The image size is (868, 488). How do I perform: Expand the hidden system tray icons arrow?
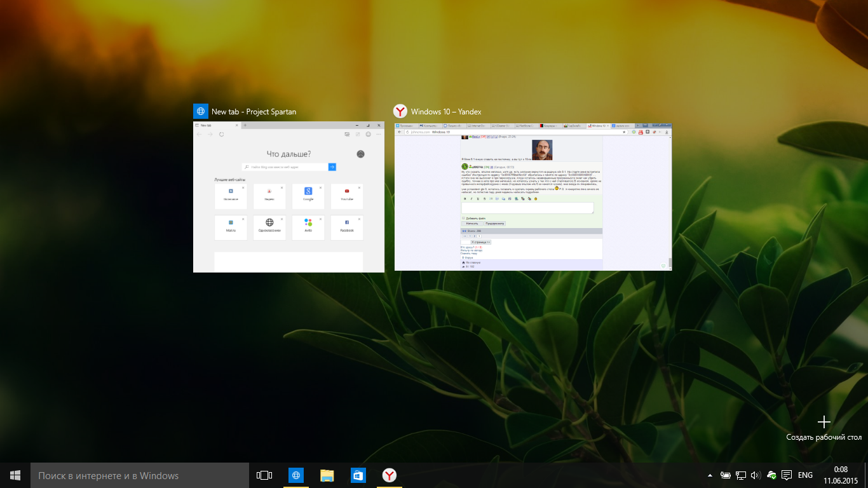pyautogui.click(x=710, y=475)
